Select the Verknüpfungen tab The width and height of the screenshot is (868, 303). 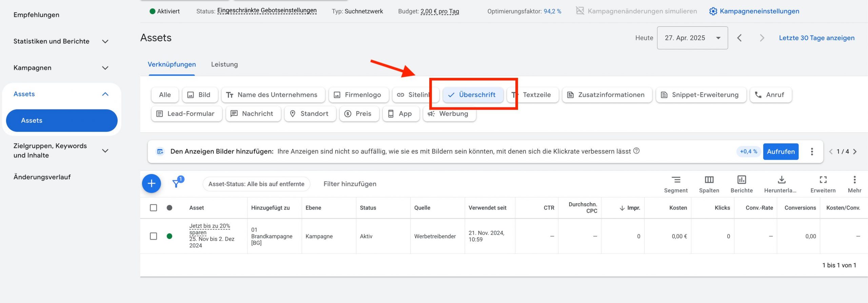[172, 64]
